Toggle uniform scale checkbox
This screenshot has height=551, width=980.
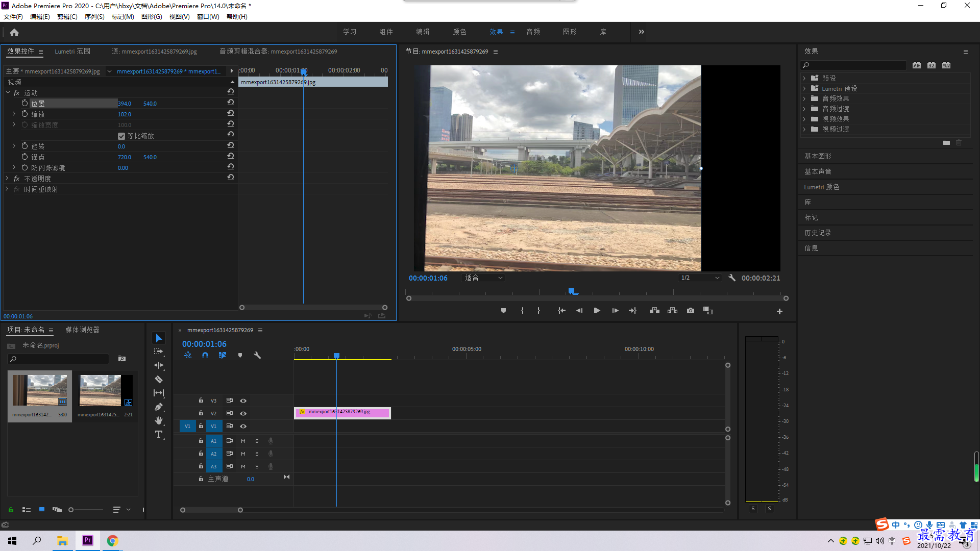pos(121,136)
